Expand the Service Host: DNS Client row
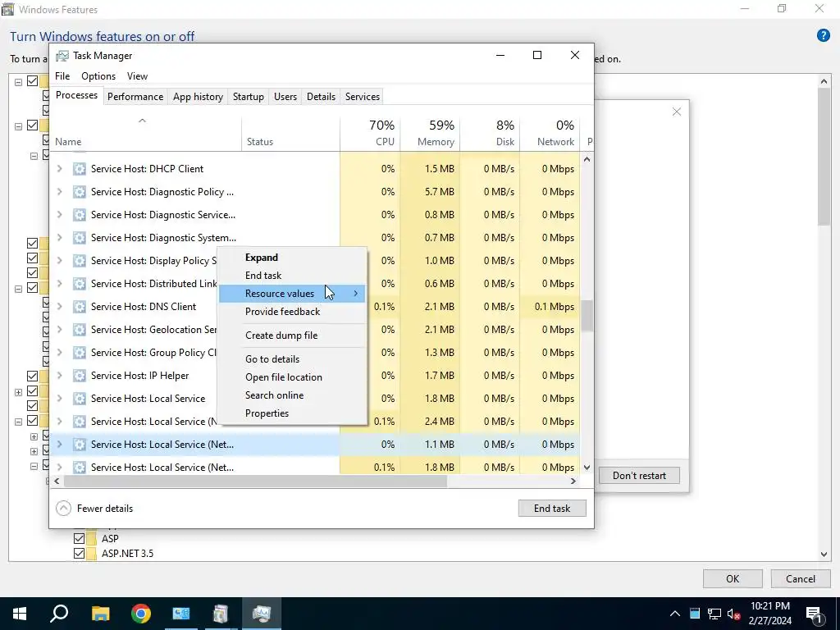Image resolution: width=840 pixels, height=630 pixels. click(x=59, y=307)
